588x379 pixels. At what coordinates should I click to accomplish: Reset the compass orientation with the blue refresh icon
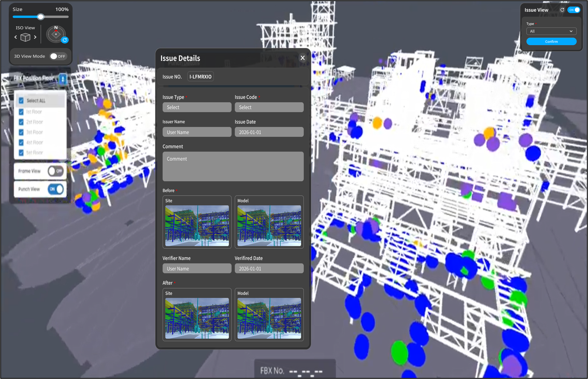click(65, 40)
